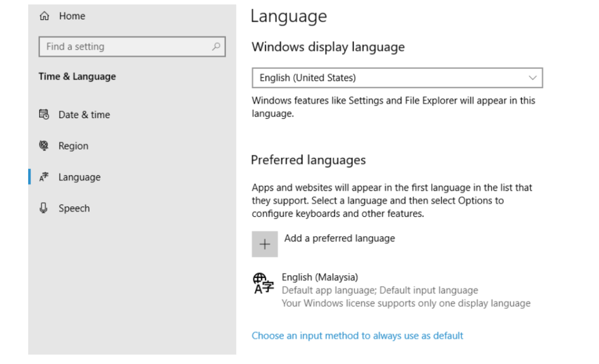This screenshot has width=599, height=364.
Task: Click the Speech microphone icon
Action: (x=43, y=209)
